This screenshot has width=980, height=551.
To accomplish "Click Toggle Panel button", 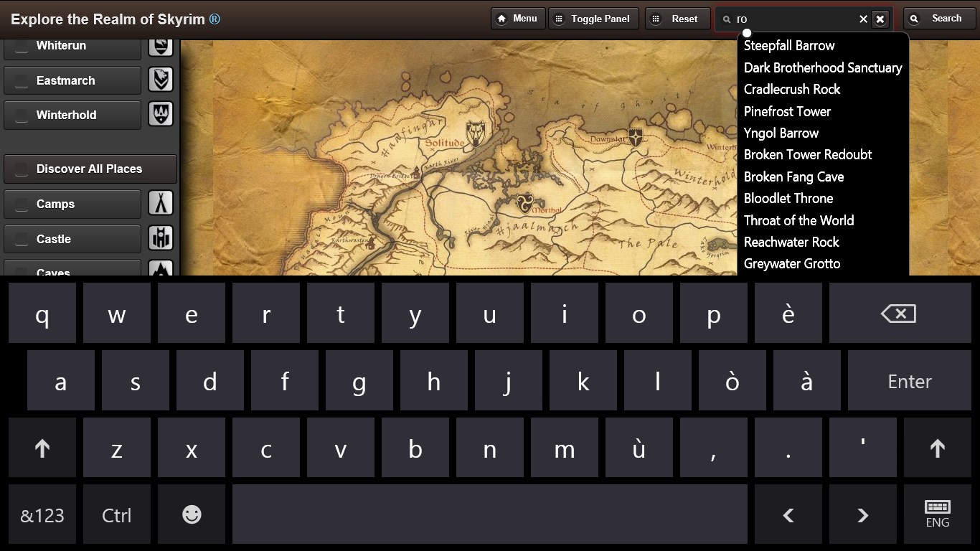I will tap(594, 19).
